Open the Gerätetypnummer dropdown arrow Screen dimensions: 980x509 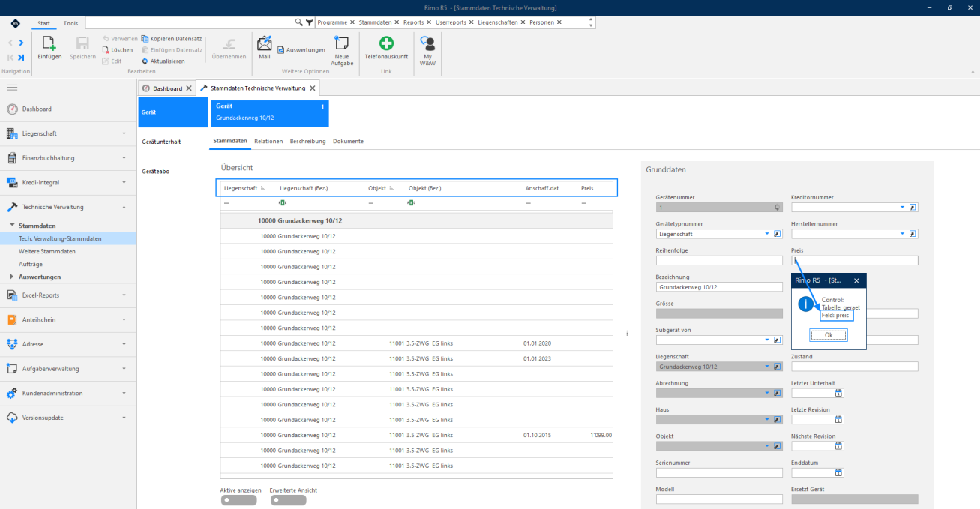point(767,234)
